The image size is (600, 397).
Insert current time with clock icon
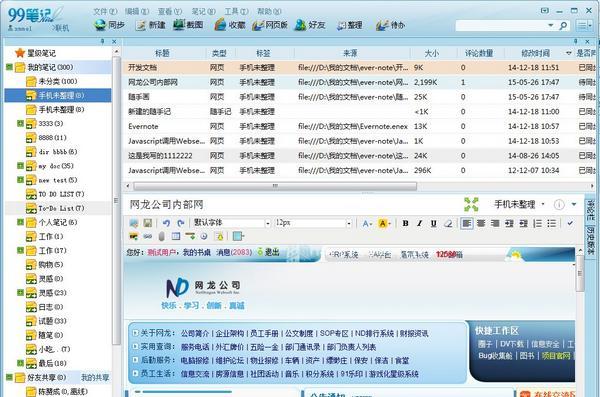tap(204, 236)
